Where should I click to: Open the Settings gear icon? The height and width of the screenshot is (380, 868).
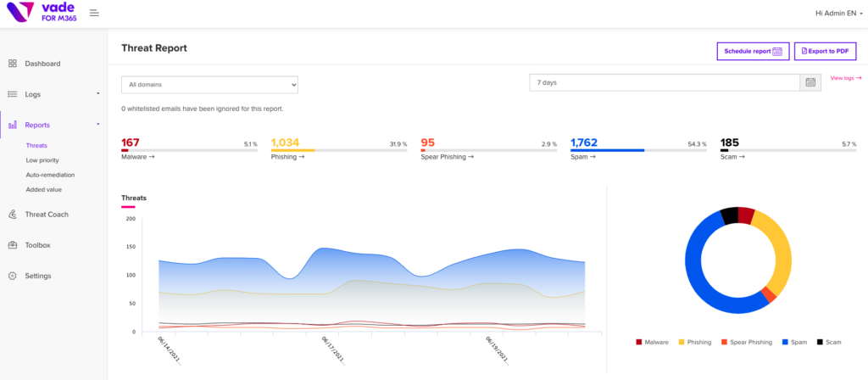[13, 276]
